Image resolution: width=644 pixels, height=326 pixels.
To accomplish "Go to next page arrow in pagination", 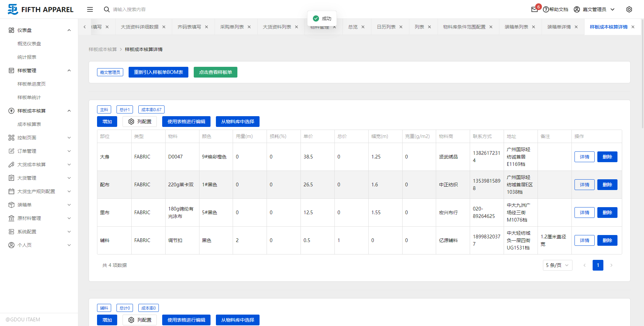I will [611, 265].
